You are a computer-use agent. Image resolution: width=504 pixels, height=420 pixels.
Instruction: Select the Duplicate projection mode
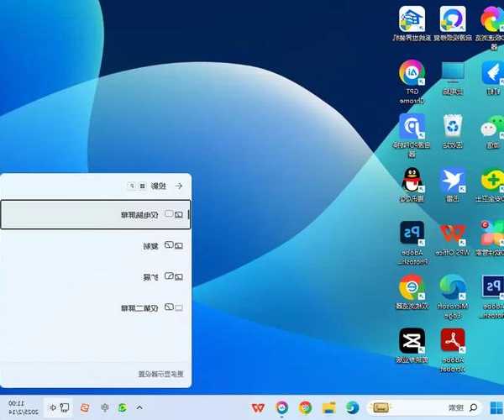tap(96, 245)
